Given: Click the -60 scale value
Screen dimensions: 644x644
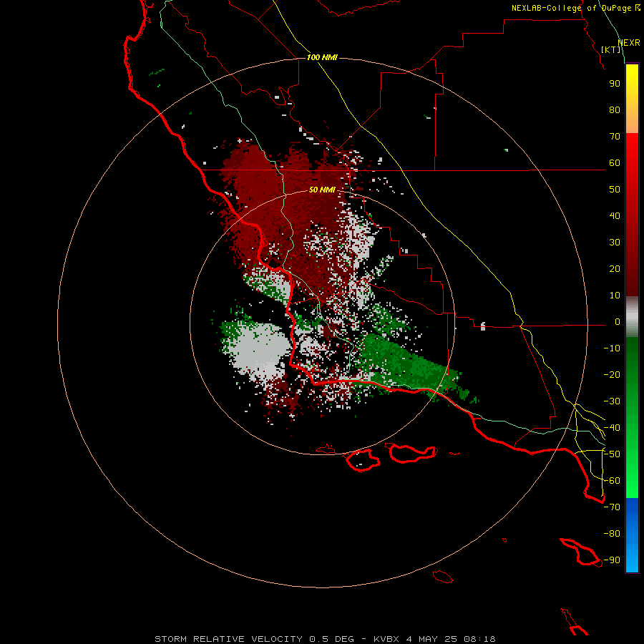Looking at the screenshot, I should click(612, 481).
